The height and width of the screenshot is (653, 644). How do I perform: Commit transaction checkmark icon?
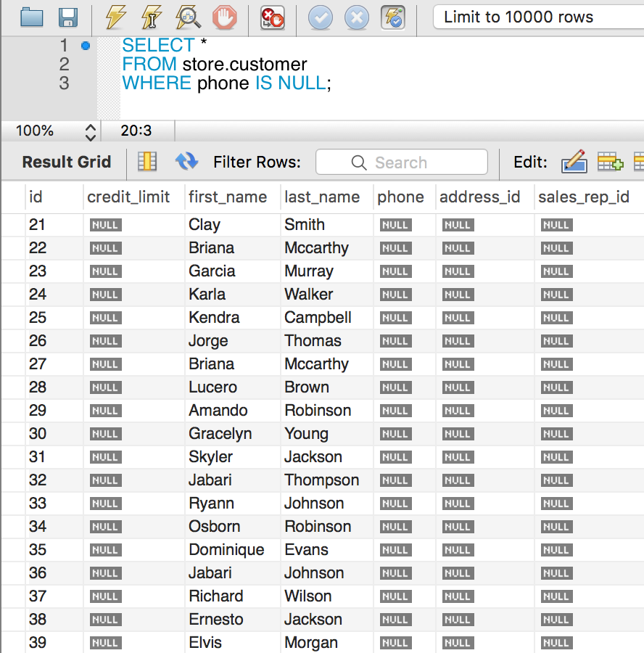coord(320,18)
